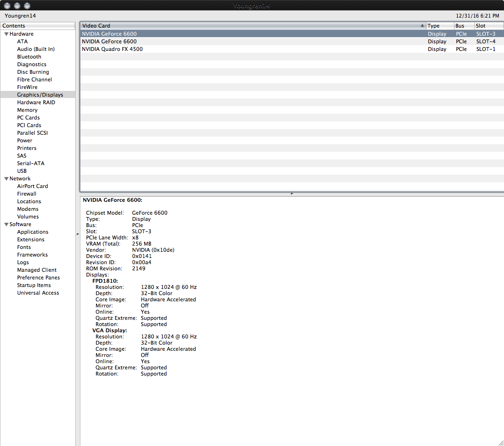Select FireWire in the sidebar
Viewport: 504px width, 446px height.
point(27,87)
